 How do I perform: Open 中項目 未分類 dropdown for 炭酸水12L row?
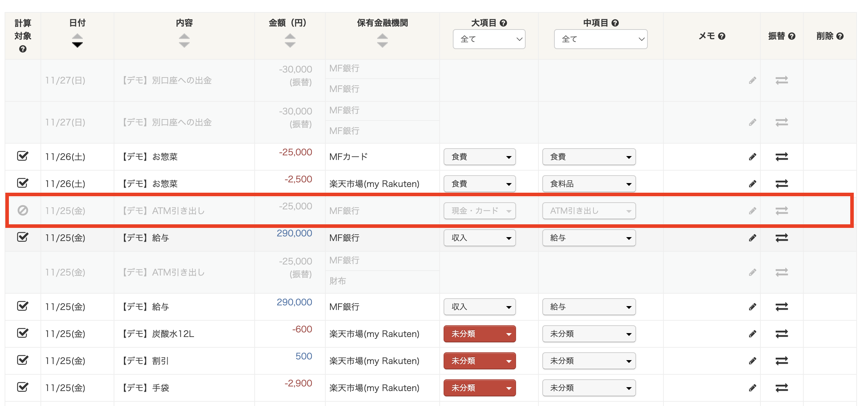coord(589,334)
